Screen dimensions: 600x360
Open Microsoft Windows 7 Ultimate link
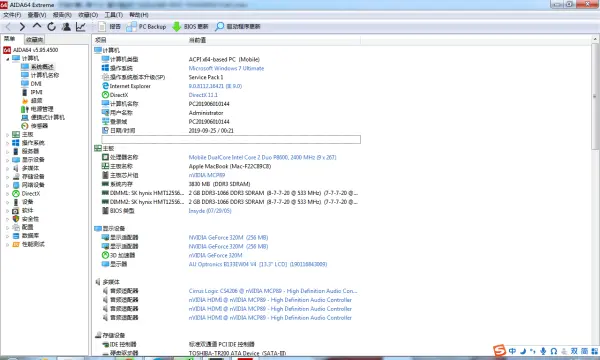tap(226, 68)
